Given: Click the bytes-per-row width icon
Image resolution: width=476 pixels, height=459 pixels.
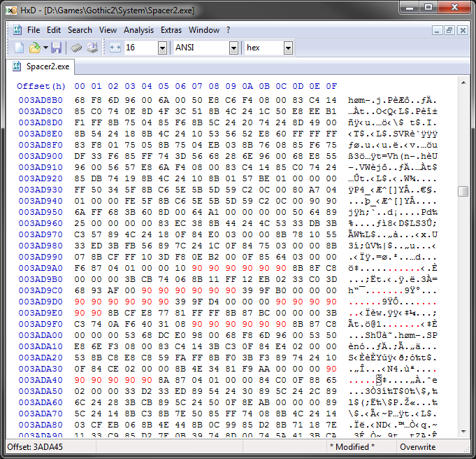Looking at the screenshot, I should pyautogui.click(x=115, y=48).
